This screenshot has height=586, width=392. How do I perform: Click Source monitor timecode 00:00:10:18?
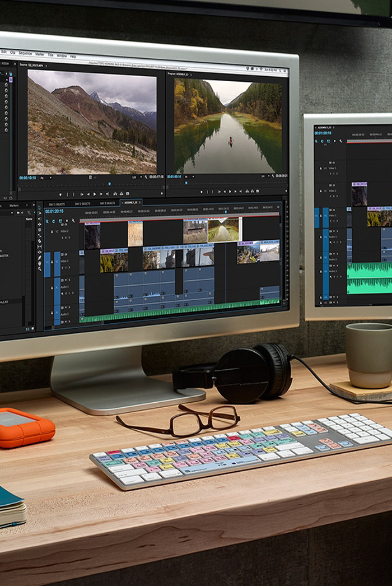pos(27,178)
